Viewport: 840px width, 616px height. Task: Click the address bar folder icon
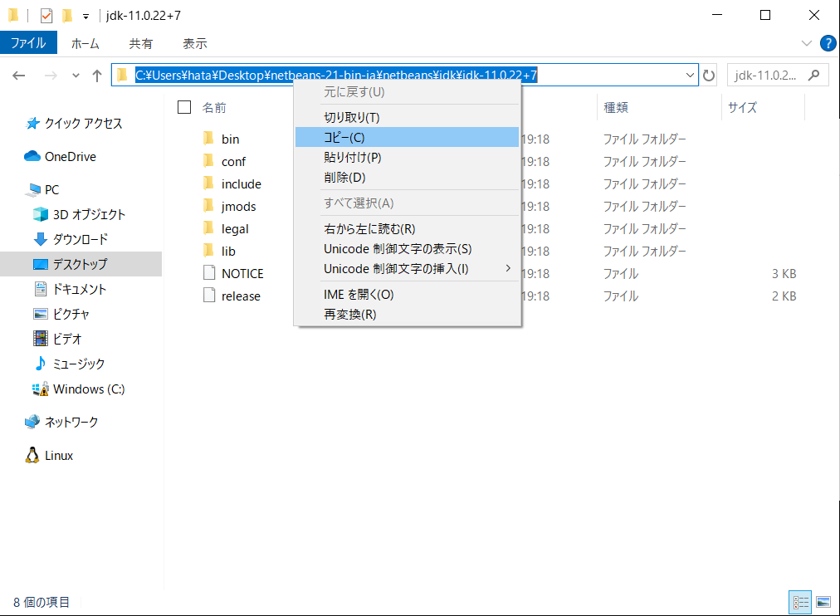point(123,75)
